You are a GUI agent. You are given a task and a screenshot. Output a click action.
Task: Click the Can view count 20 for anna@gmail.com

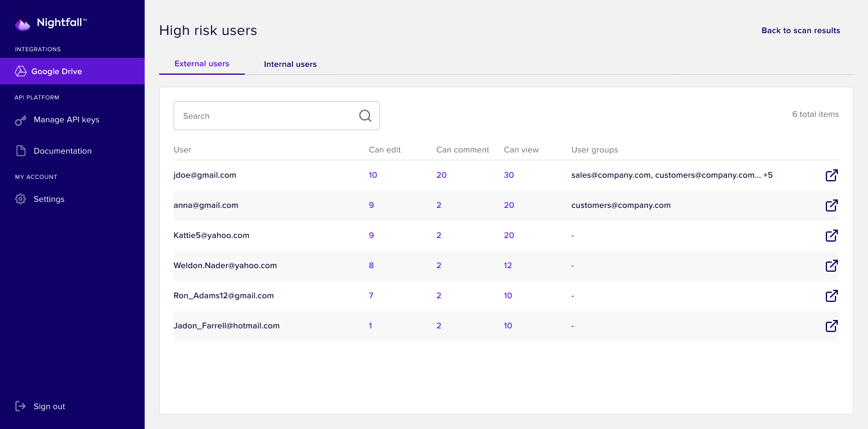[x=509, y=205]
